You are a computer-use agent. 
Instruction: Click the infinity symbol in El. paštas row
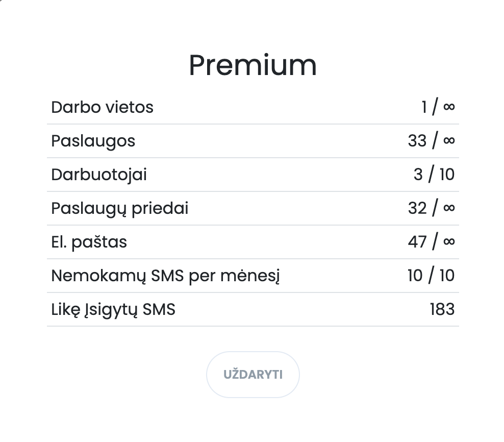449,242
